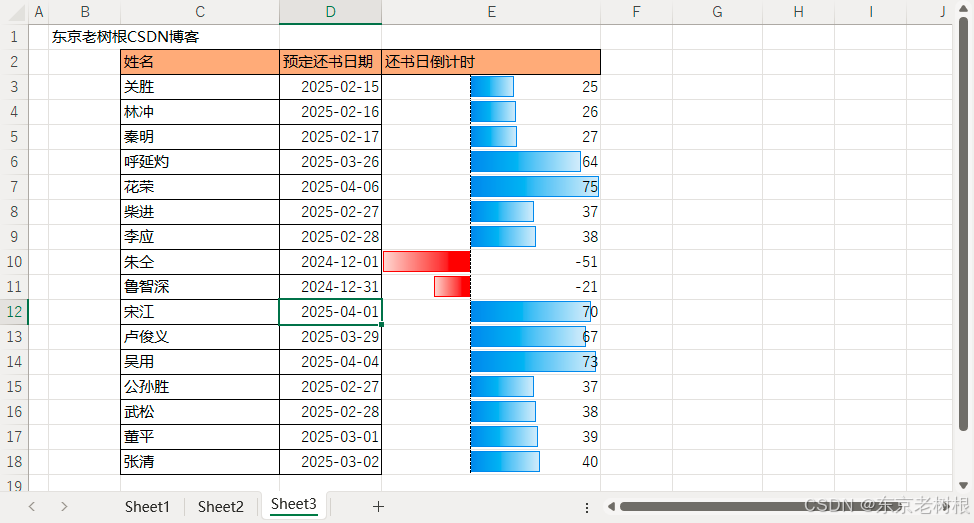Select the 姓名 header cell
Screen dimensions: 974x523
tap(199, 62)
